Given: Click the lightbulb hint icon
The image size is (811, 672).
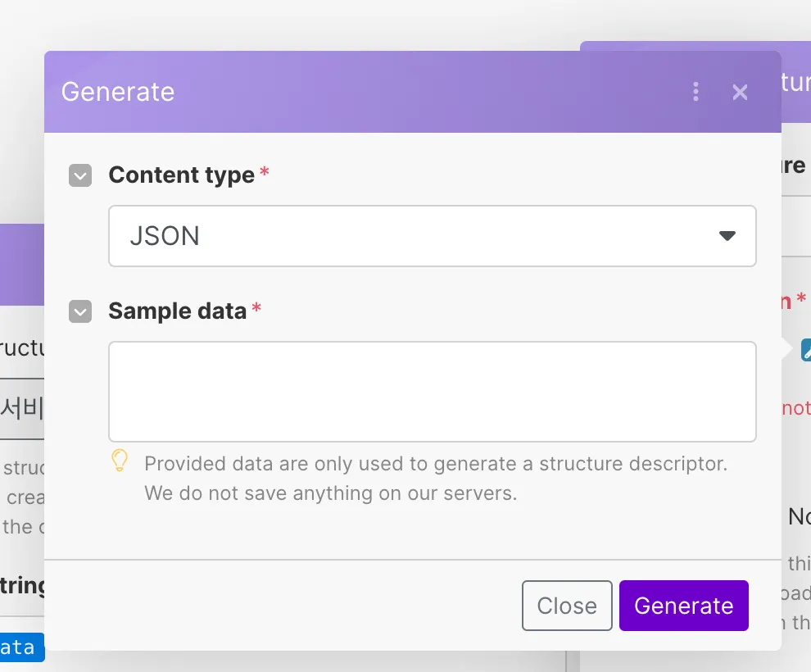Looking at the screenshot, I should [x=120, y=461].
